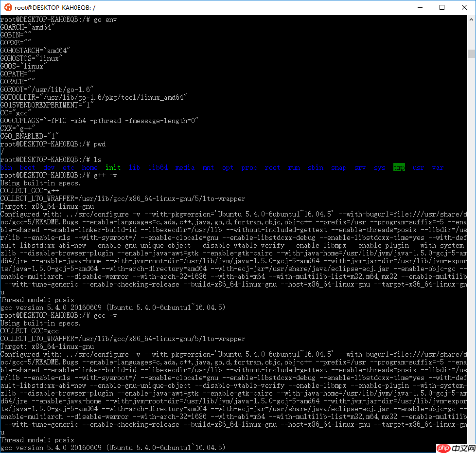Image resolution: width=476 pixels, height=453 pixels.
Task: Select the snap directory name
Action: point(338,167)
